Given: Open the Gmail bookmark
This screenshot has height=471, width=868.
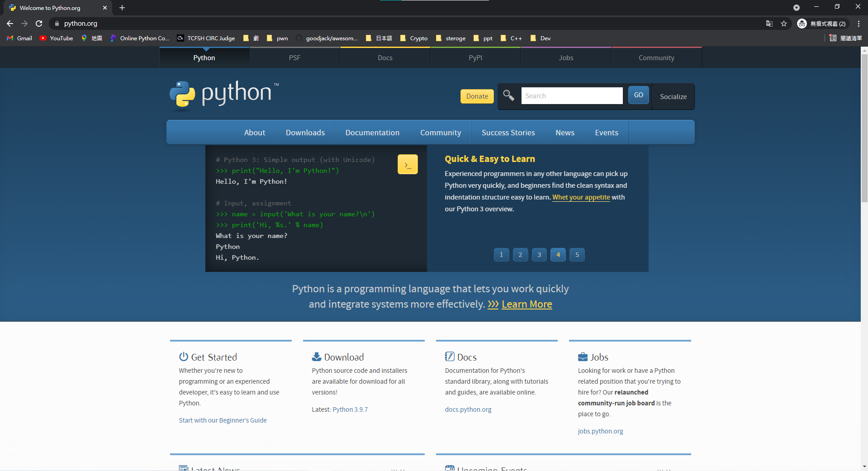Looking at the screenshot, I should (19, 38).
